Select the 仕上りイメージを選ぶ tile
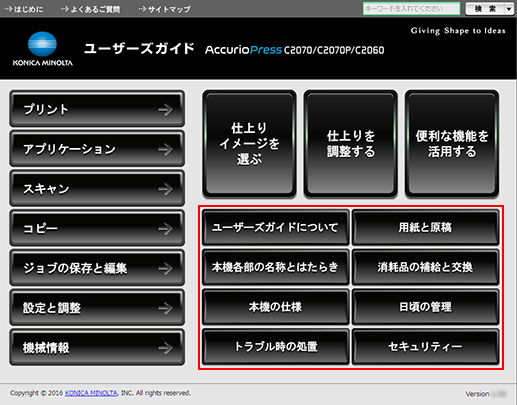 249,144
